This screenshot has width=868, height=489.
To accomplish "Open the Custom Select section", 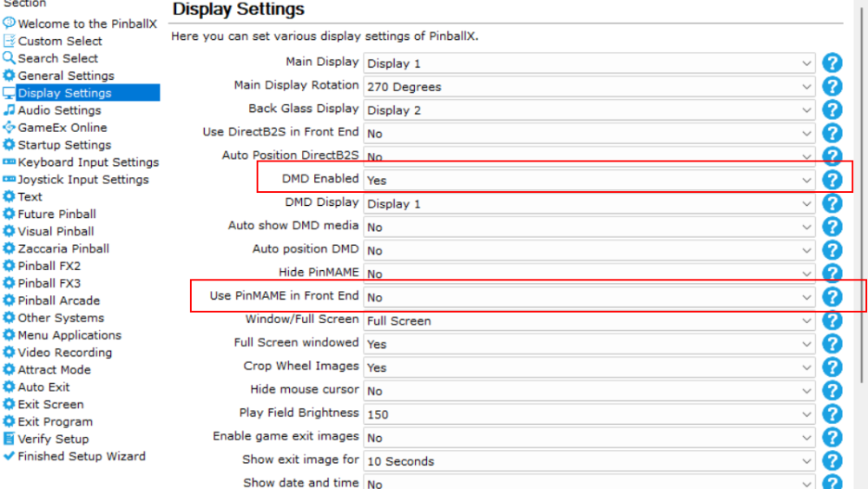I will click(x=60, y=41).
